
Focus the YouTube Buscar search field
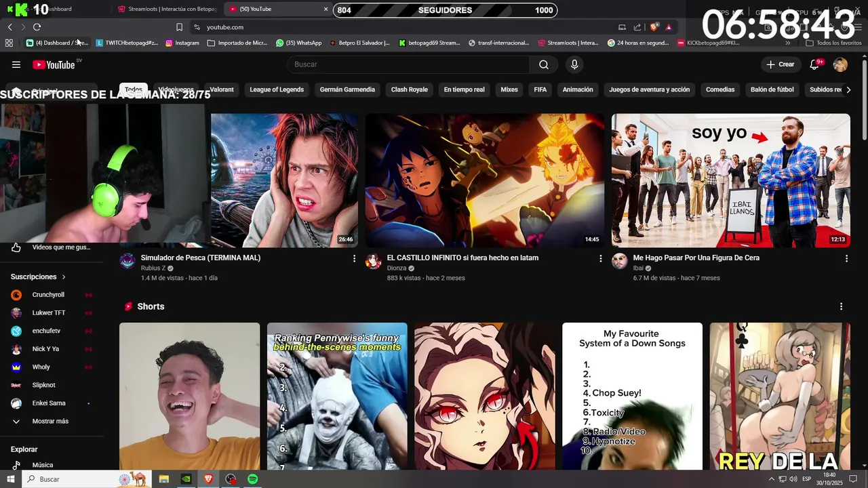(409, 64)
